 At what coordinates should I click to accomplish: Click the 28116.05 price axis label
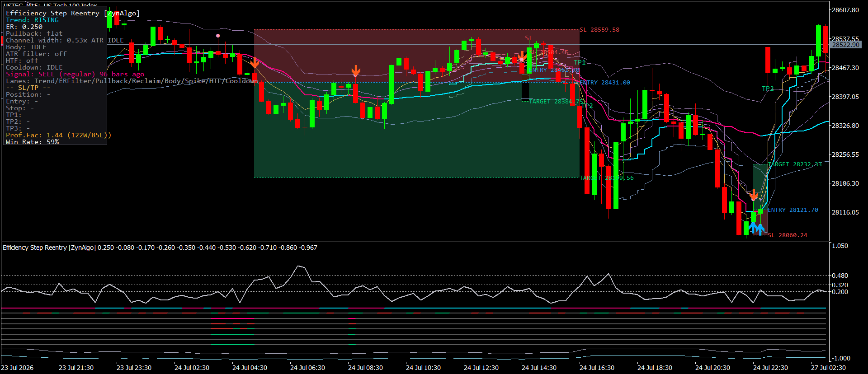pos(845,212)
